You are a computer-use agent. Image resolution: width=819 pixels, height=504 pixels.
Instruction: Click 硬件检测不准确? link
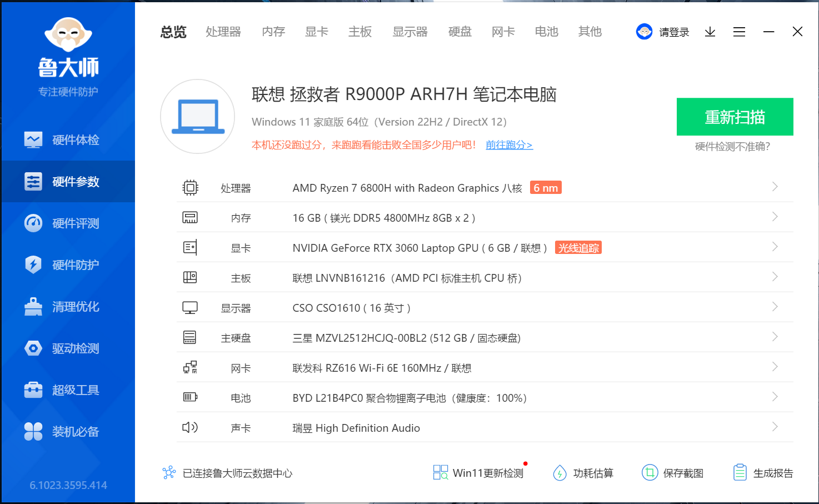pyautogui.click(x=732, y=147)
